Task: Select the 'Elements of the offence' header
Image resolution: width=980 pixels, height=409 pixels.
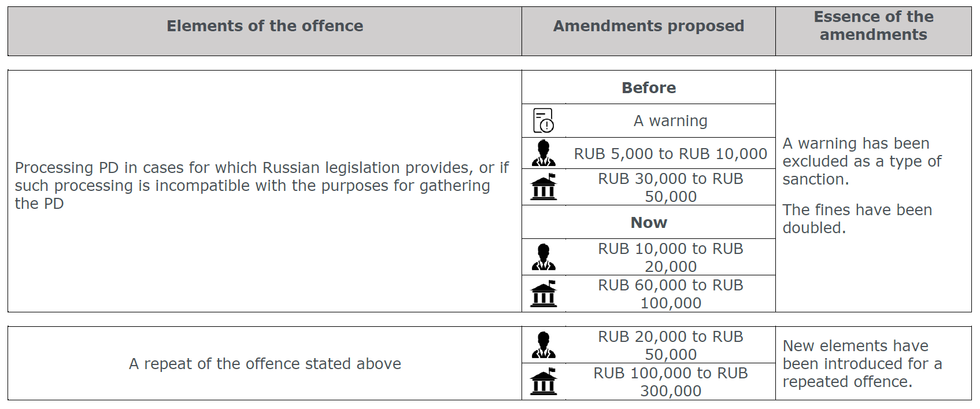Action: (x=265, y=26)
